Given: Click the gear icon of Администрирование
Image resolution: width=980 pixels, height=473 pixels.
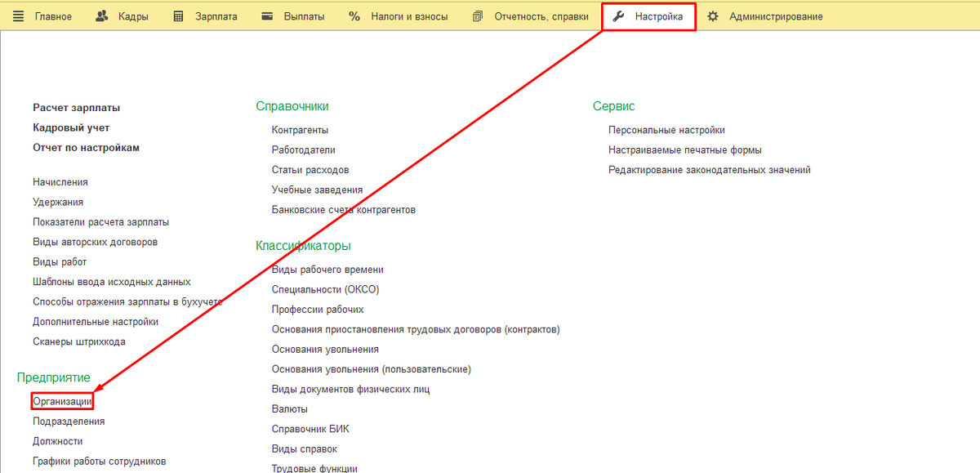Looking at the screenshot, I should click(713, 16).
